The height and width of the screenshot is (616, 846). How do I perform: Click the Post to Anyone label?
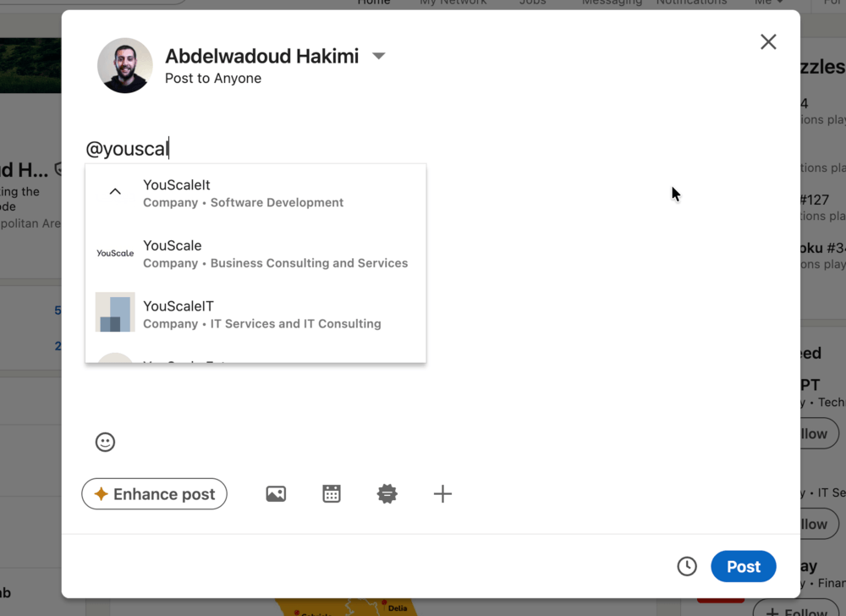tap(213, 79)
